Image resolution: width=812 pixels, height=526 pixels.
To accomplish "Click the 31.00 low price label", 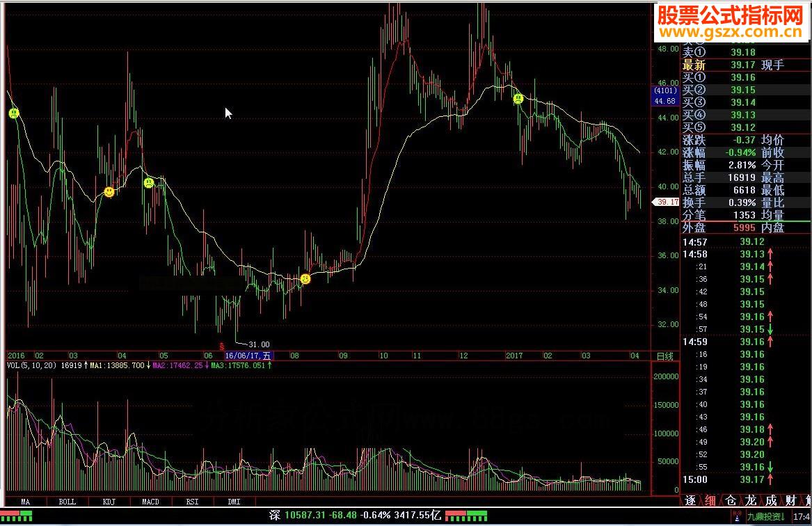I will (259, 344).
